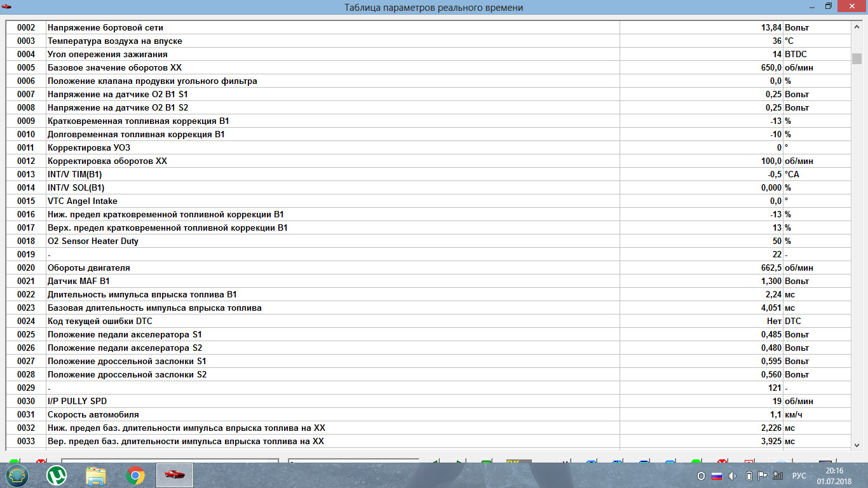Open the Start button in the taskbar
Image resolution: width=868 pixels, height=488 pixels.
[x=17, y=475]
